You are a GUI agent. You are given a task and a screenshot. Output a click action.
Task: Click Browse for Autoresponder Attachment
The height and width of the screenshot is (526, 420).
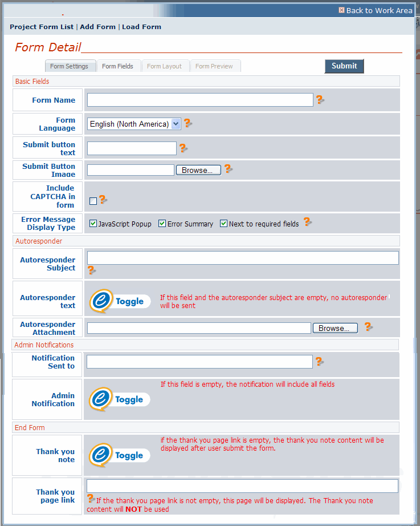[x=335, y=328]
